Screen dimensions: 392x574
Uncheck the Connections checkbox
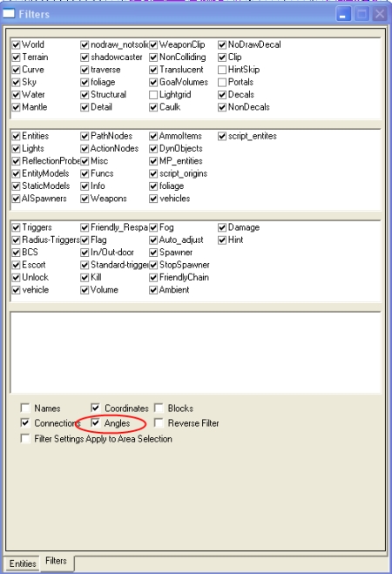(x=25, y=422)
